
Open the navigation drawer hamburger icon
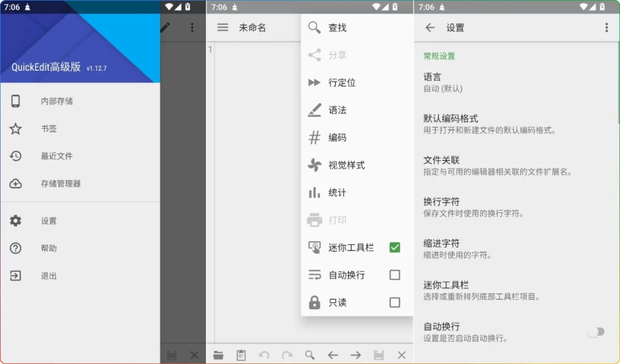[223, 27]
